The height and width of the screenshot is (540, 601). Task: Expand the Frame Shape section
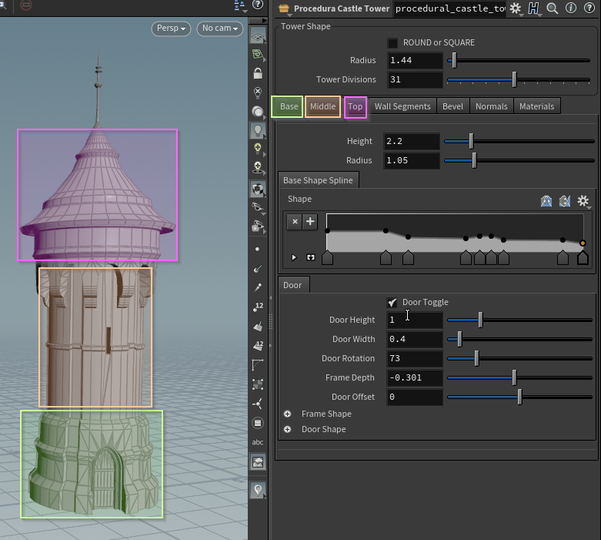tap(287, 414)
